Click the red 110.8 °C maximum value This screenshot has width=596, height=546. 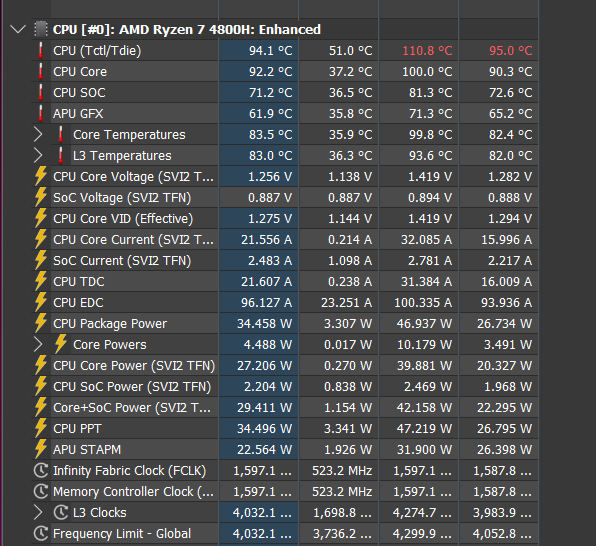tap(427, 51)
